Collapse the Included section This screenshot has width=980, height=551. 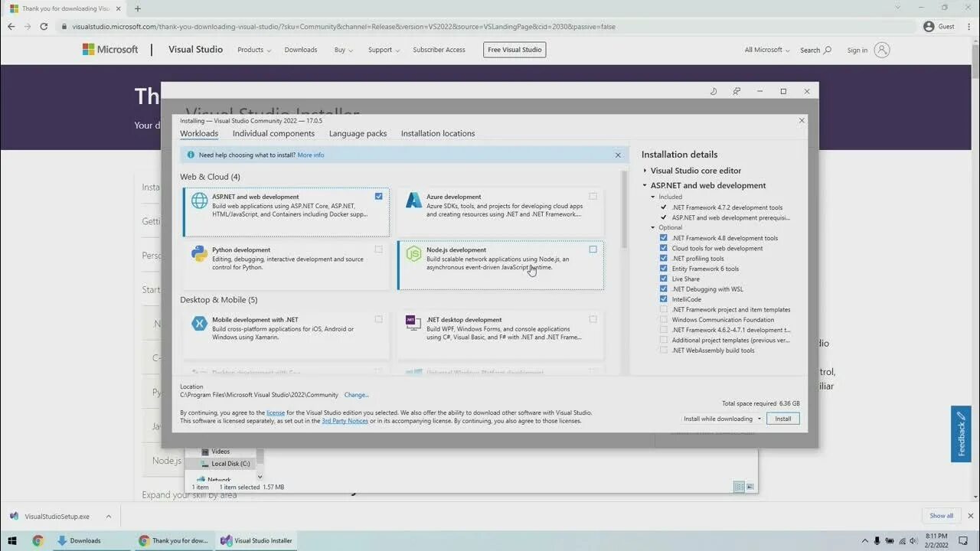(x=653, y=197)
